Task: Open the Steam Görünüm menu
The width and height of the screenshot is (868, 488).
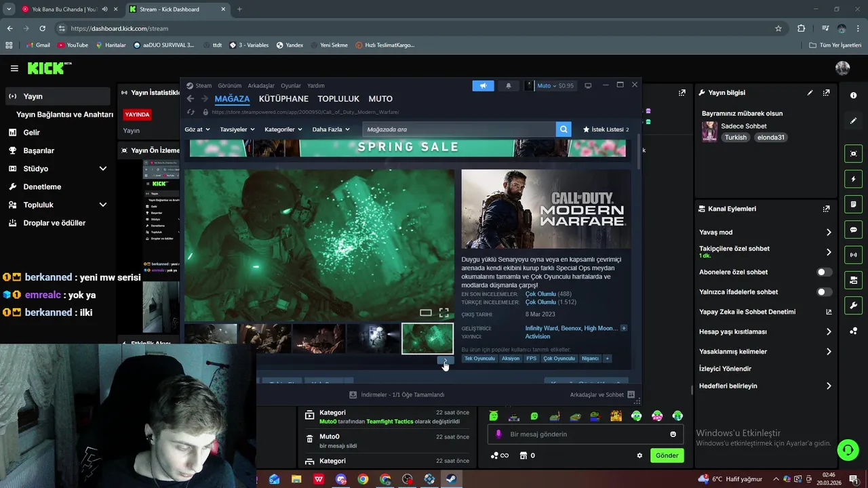Action: point(230,86)
